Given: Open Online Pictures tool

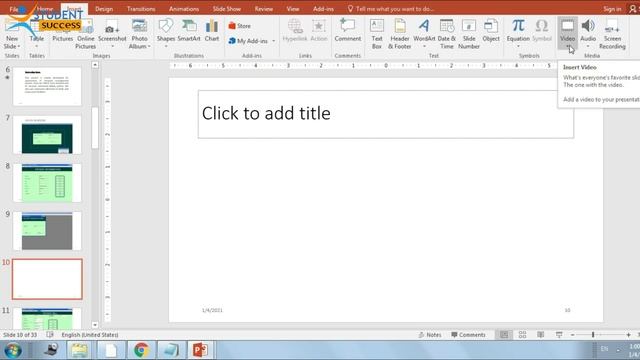Looking at the screenshot, I should (x=85, y=34).
